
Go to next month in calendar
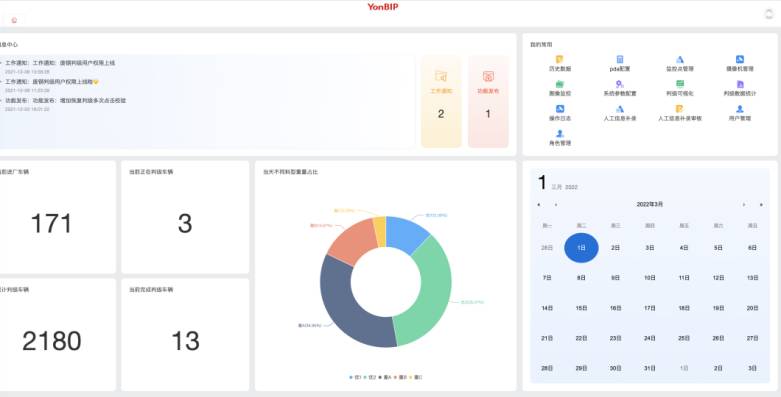(x=744, y=205)
